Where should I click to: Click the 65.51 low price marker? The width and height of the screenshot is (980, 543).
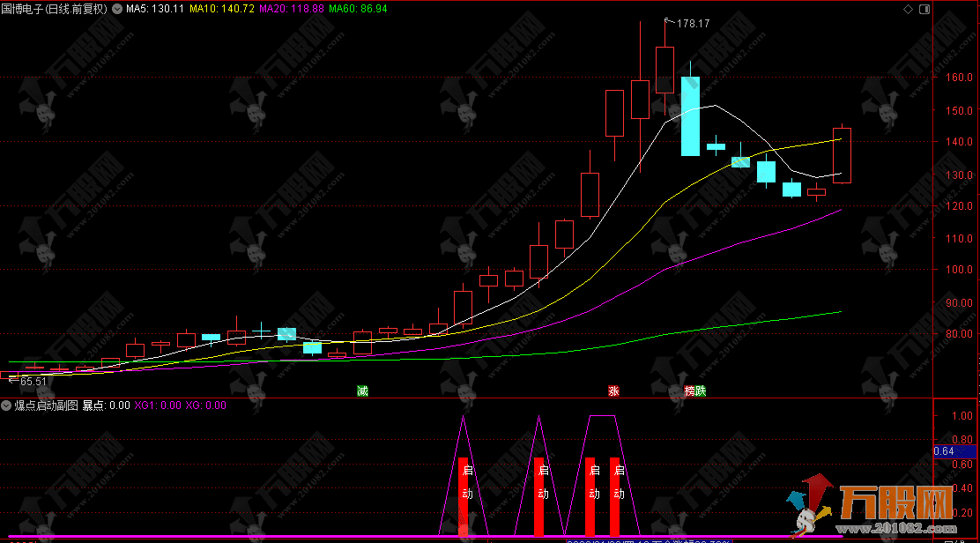(33, 382)
